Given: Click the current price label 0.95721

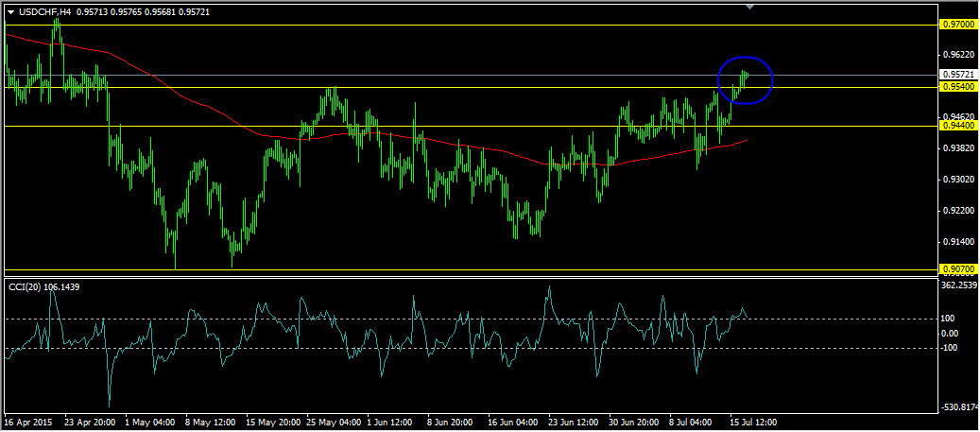Looking at the screenshot, I should 957,75.
